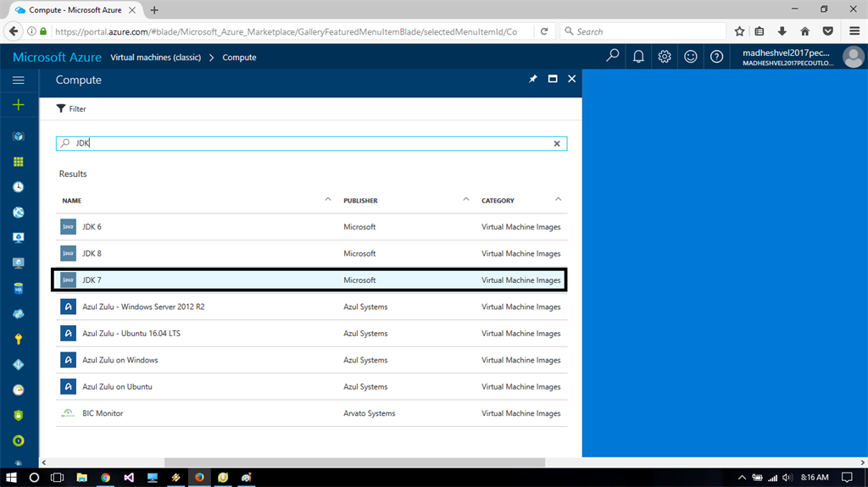Open the All resources grid icon in sidebar
The image size is (868, 487).
19,162
